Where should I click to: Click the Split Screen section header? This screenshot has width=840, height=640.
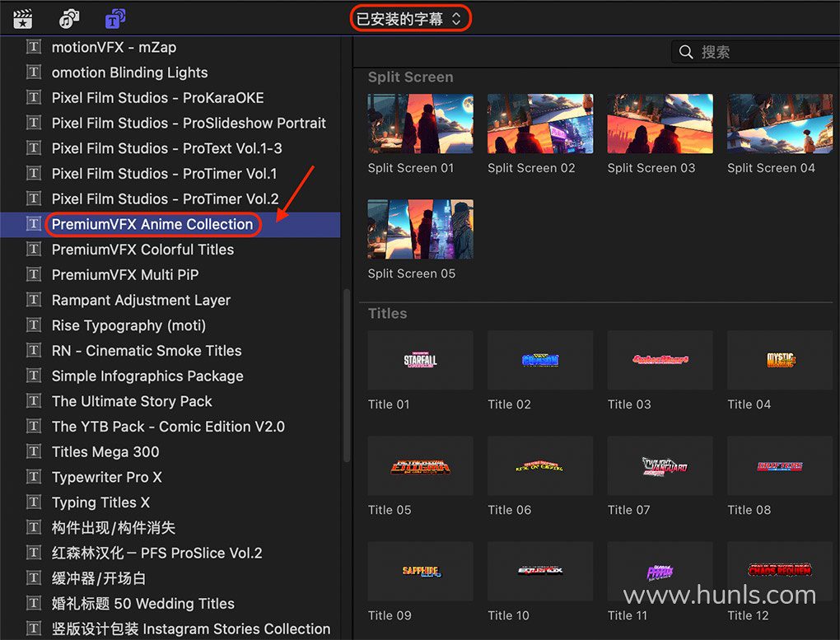[410, 77]
